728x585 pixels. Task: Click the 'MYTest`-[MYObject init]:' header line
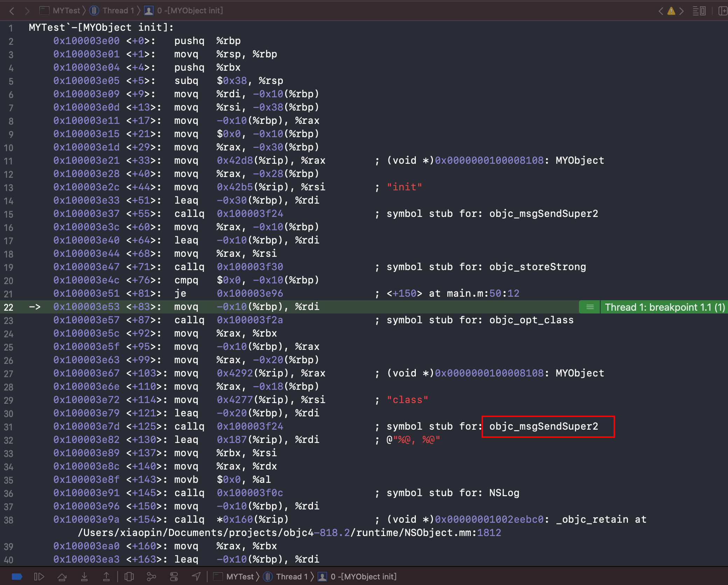click(101, 27)
